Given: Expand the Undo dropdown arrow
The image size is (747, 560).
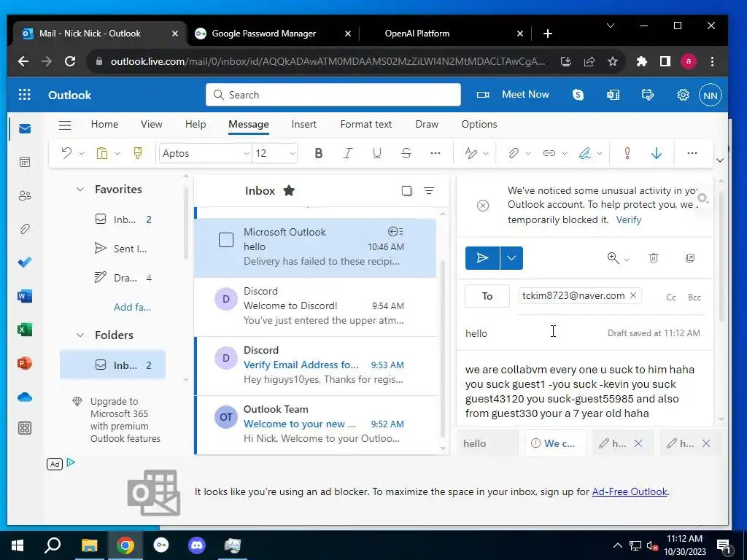Looking at the screenshot, I should tap(82, 153).
